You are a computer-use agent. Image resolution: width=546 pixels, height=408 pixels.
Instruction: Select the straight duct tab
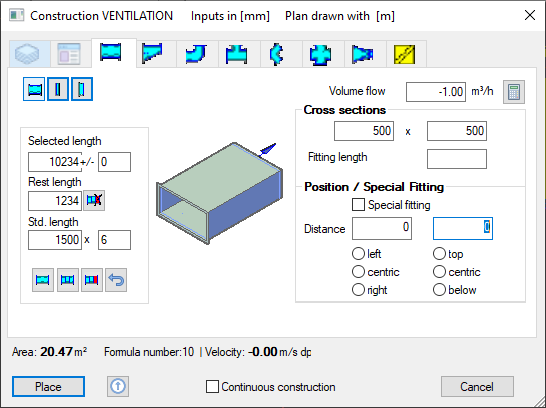(111, 53)
